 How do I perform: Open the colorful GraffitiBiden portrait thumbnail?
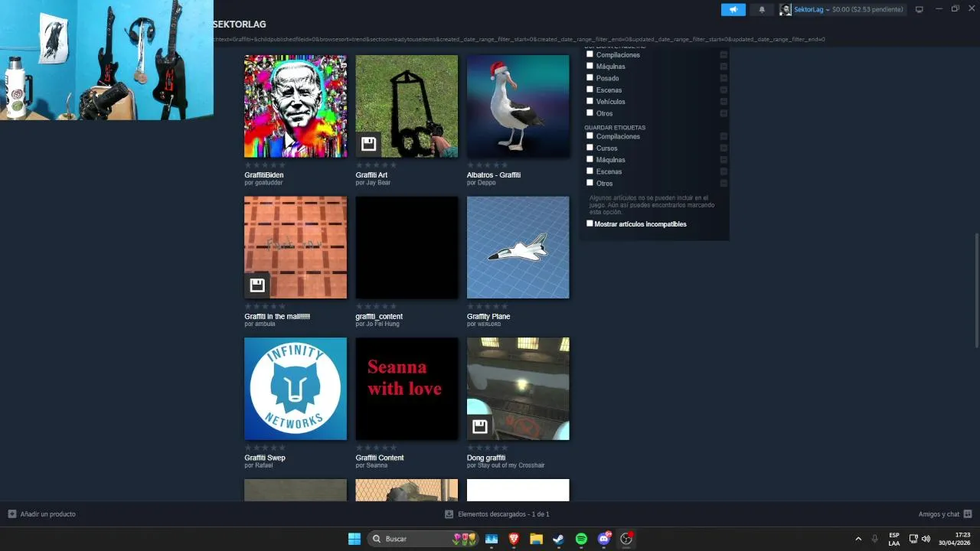tap(296, 106)
